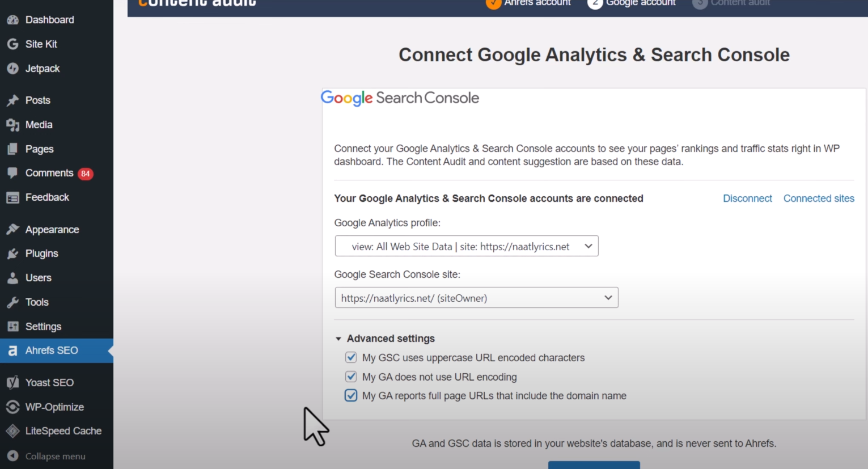This screenshot has height=469, width=868.
Task: Click the WP-Optimize icon in sidebar
Action: 12,407
